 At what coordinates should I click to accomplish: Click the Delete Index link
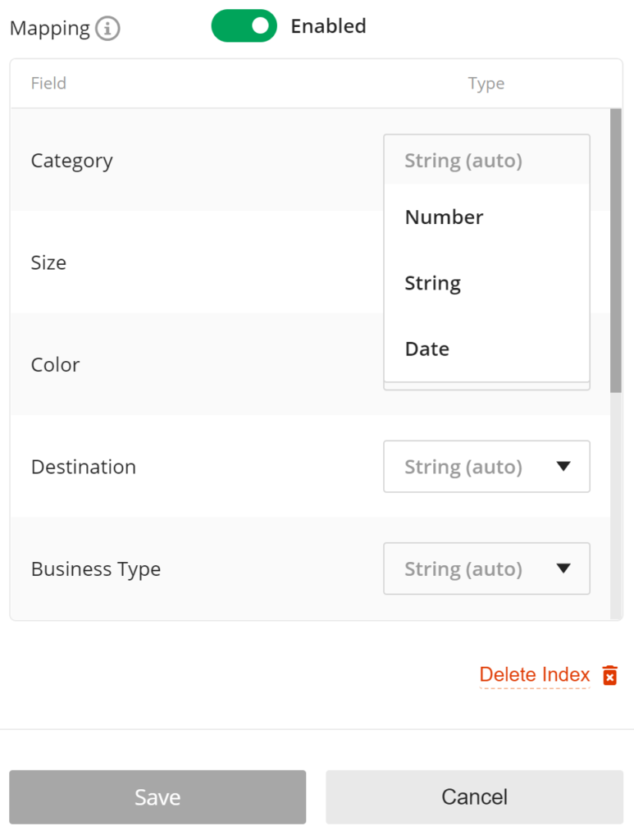click(534, 675)
